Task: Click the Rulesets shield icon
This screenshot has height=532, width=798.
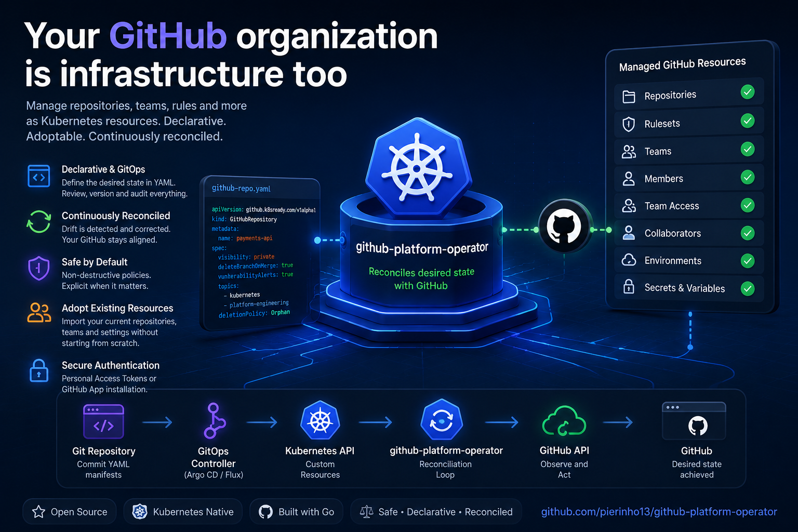Action: (x=629, y=124)
